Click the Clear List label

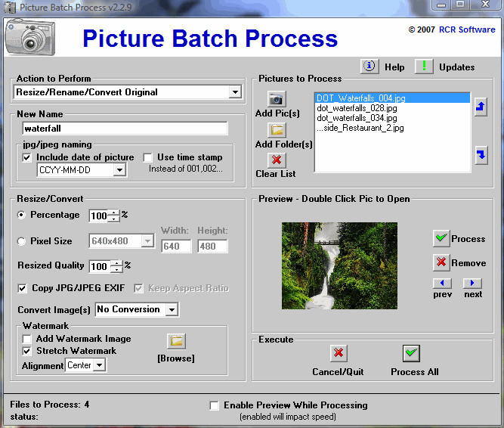pyautogui.click(x=276, y=174)
